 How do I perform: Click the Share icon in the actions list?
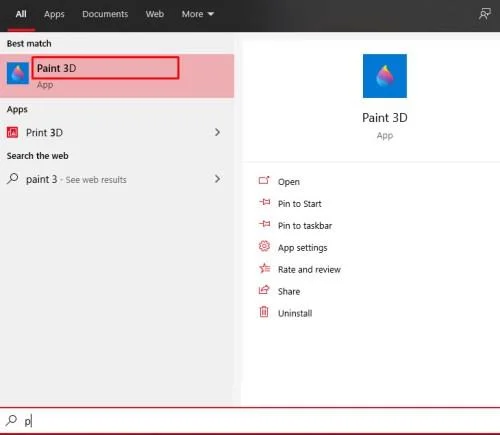click(264, 290)
